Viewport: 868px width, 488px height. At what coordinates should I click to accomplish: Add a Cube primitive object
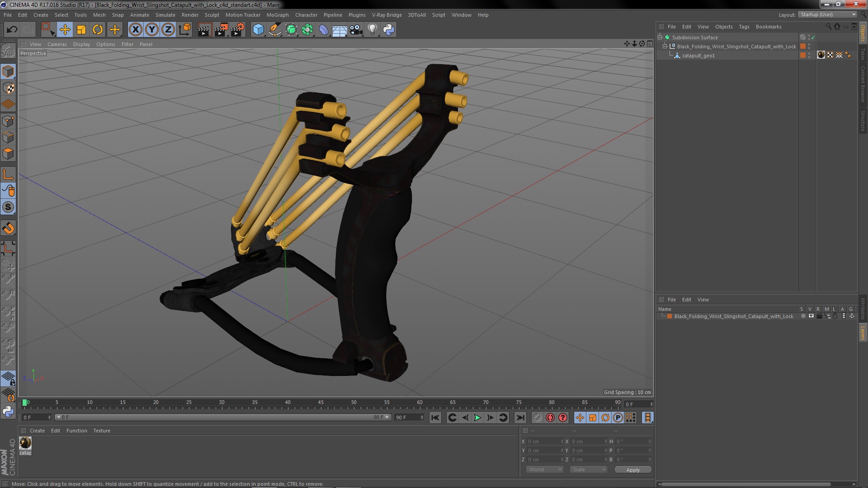[x=258, y=30]
